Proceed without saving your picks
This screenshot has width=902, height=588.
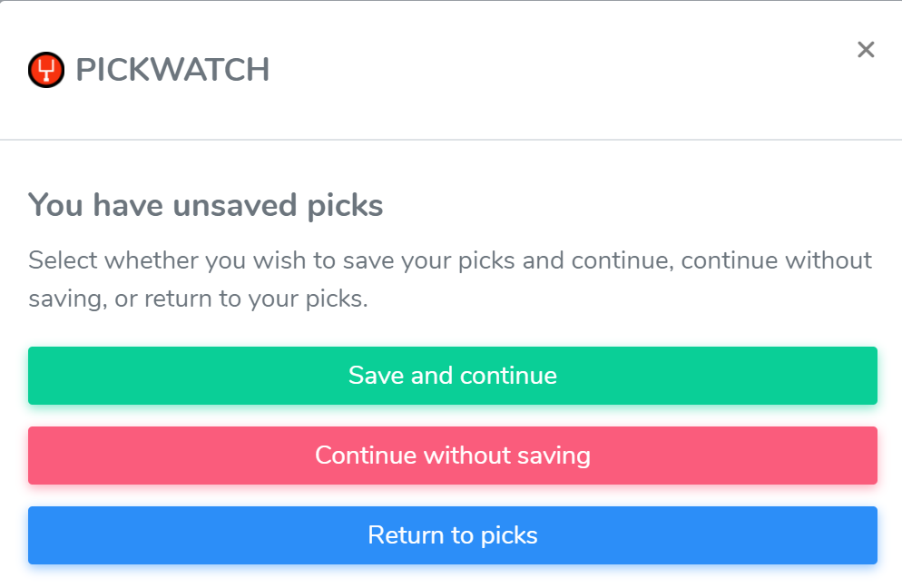coord(452,456)
